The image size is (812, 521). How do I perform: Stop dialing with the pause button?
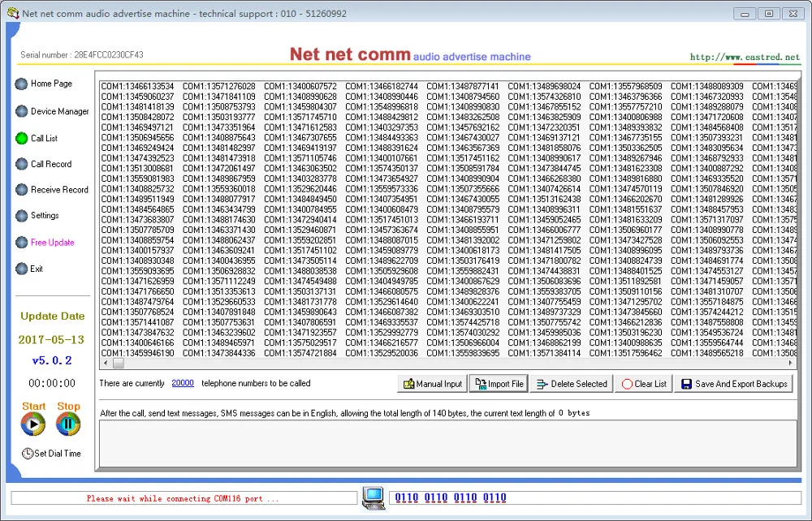coord(68,424)
